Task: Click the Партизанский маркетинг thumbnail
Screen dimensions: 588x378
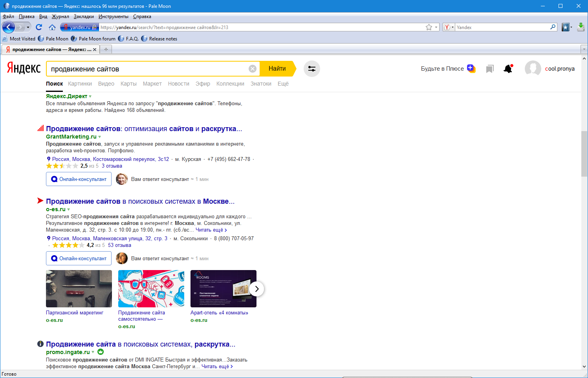Action: coord(79,289)
